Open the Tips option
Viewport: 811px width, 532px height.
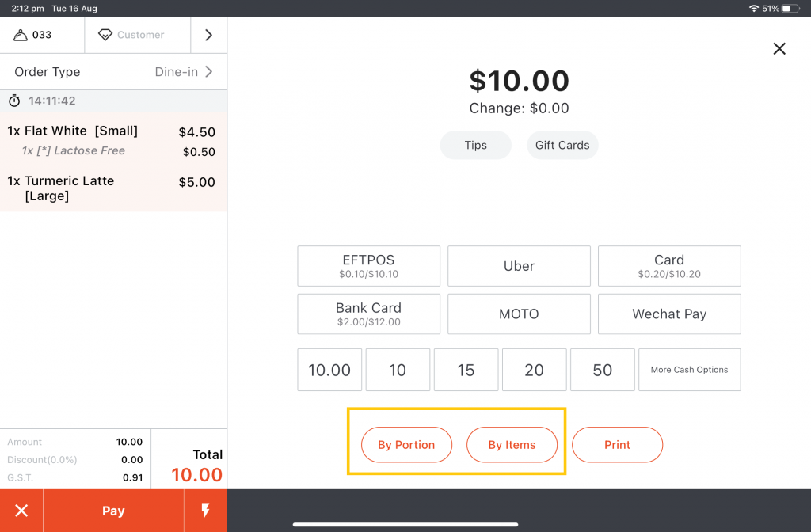(x=476, y=146)
